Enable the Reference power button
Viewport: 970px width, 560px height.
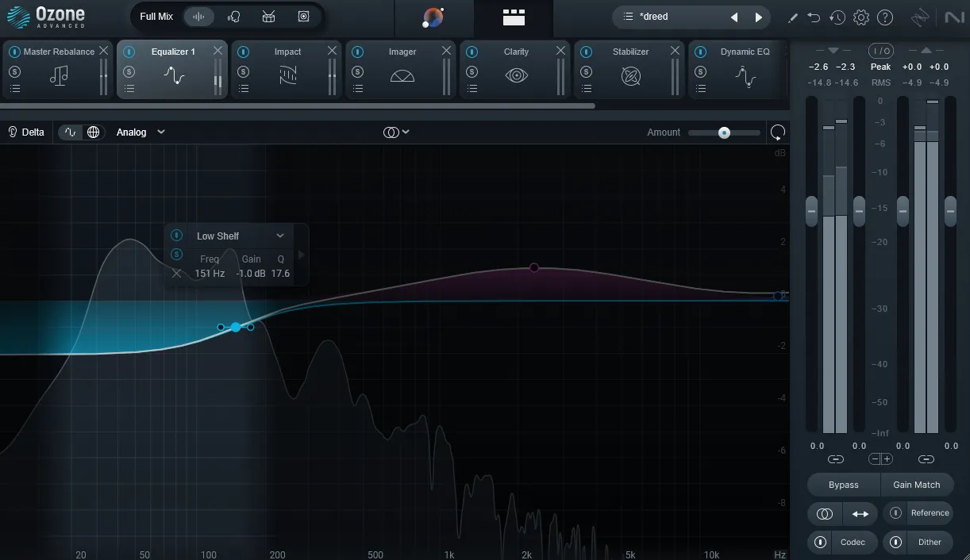pos(896,513)
